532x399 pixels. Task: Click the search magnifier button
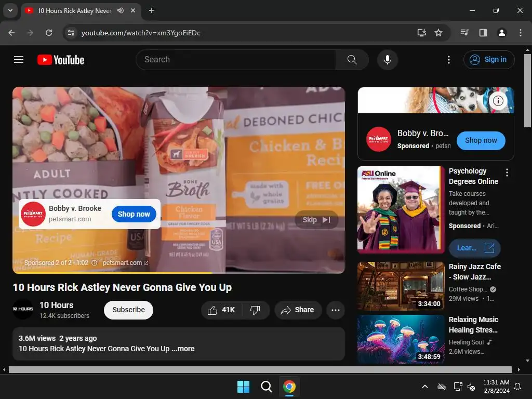click(x=352, y=60)
